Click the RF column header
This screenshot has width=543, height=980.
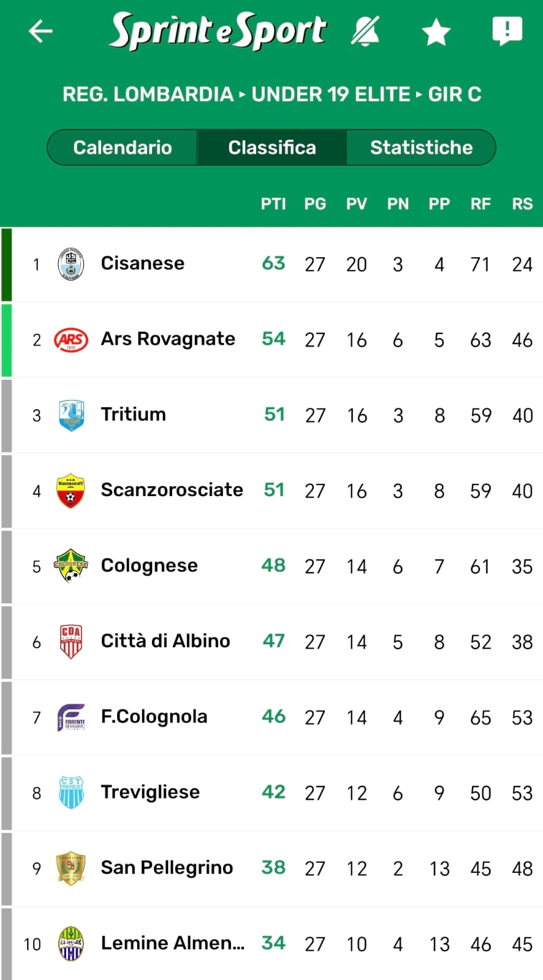pyautogui.click(x=480, y=204)
